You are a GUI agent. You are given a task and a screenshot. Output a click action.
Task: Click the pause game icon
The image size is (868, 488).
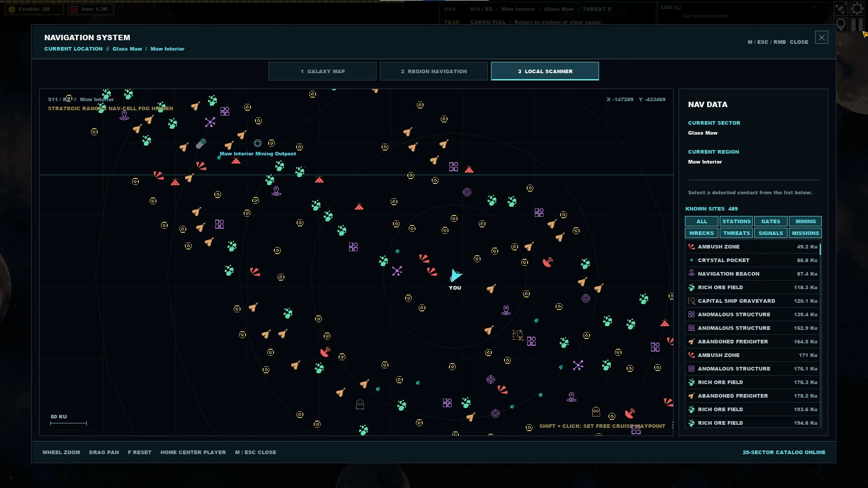[x=857, y=24]
